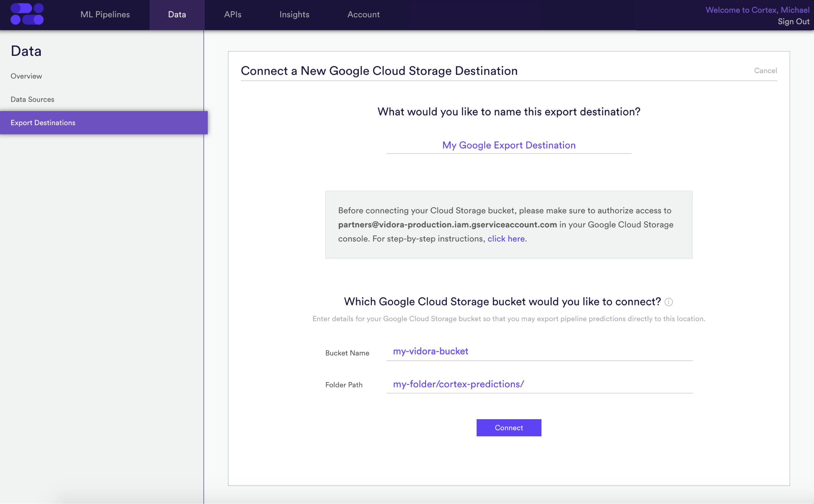This screenshot has height=504, width=814.
Task: Click the bucket info icon
Action: tap(668, 302)
